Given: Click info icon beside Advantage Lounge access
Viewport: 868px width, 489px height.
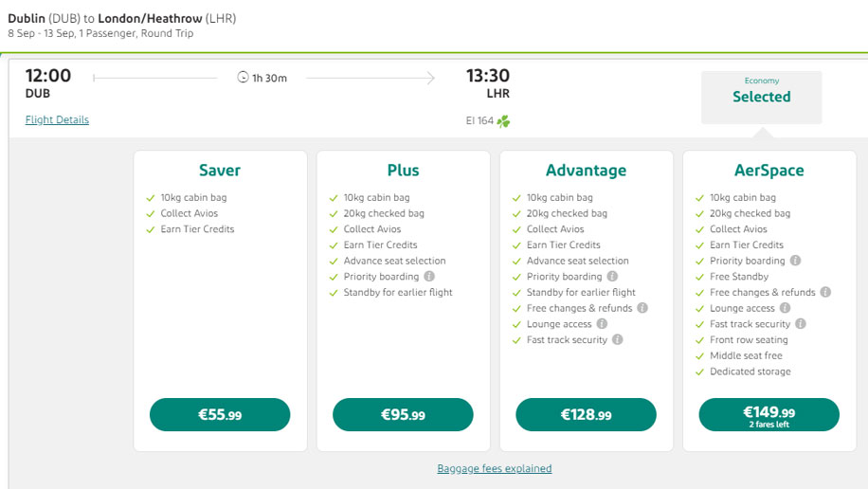Looking at the screenshot, I should click(x=602, y=323).
